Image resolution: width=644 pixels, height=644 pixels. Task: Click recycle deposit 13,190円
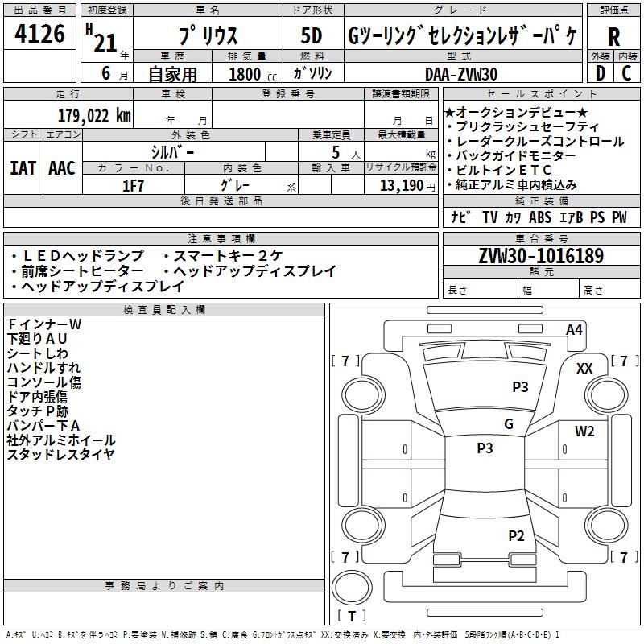pyautogui.click(x=407, y=186)
